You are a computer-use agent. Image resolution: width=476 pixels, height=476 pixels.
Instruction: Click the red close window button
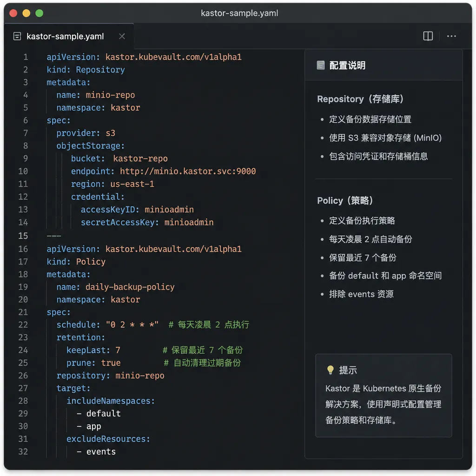[x=13, y=13]
